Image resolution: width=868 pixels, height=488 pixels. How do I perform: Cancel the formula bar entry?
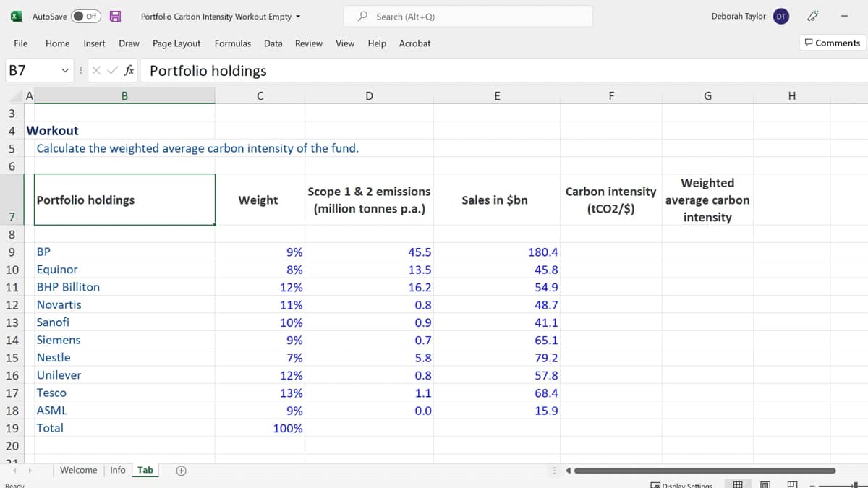click(x=97, y=70)
